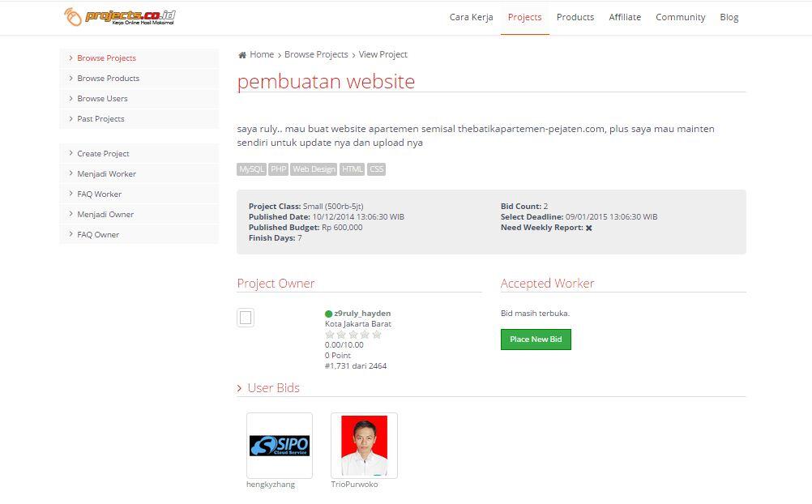Open TrioPurwoko's profile photo
The width and height of the screenshot is (812, 504).
pos(364,446)
